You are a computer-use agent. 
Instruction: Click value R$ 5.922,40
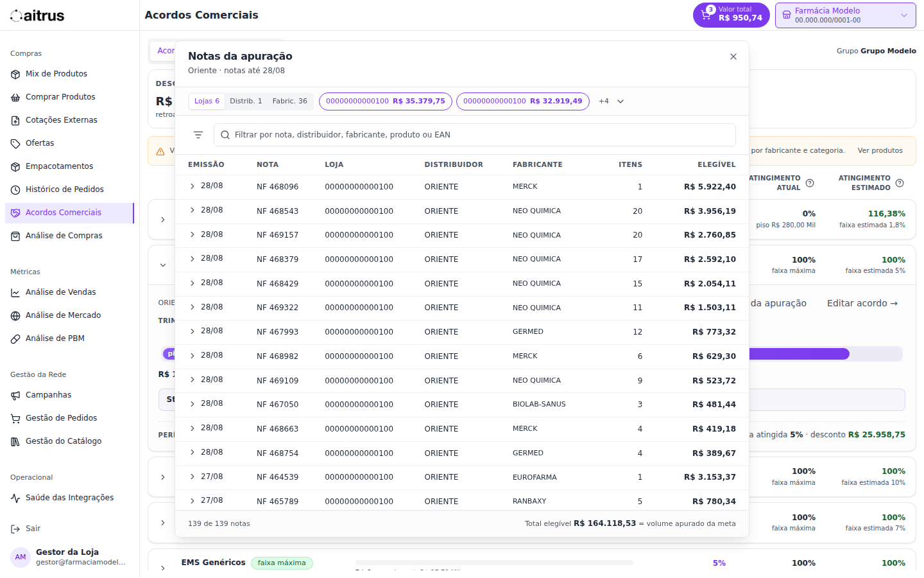pos(710,187)
